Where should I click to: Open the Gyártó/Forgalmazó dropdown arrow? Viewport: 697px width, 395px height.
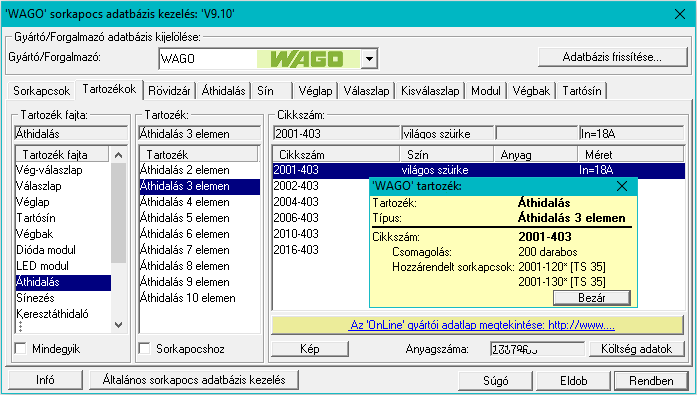coord(369,59)
